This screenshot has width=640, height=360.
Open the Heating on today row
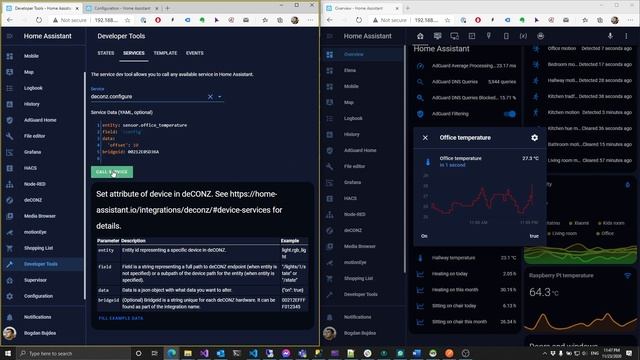point(466,274)
